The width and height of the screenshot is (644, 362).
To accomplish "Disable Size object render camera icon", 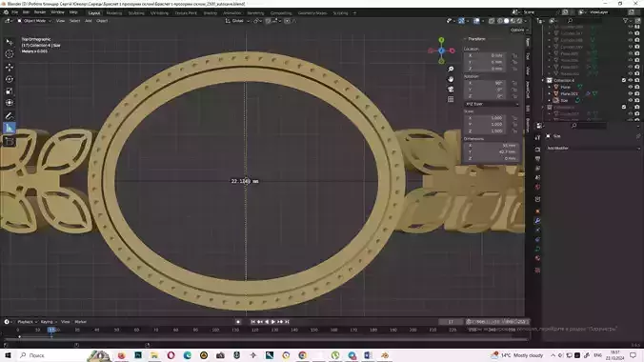I will [637, 100].
